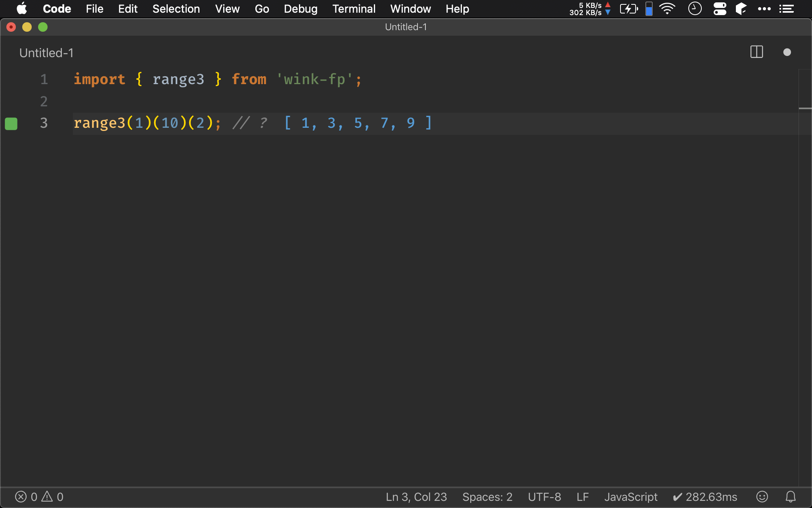
Task: Click the split editor icon
Action: 756,52
